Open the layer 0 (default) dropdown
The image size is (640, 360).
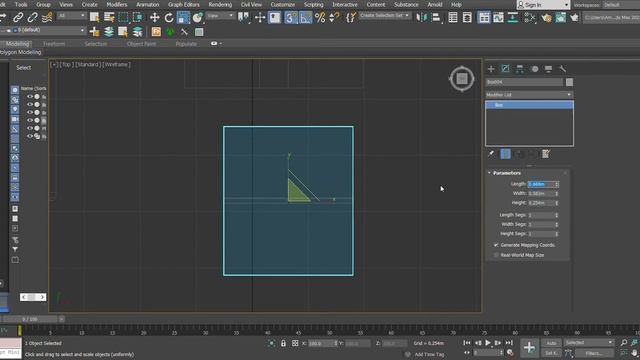pos(43,30)
